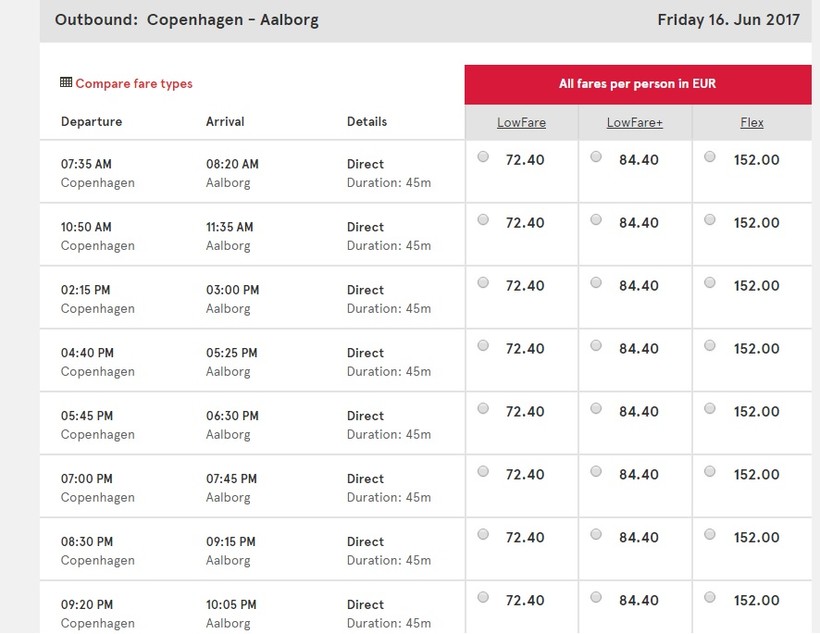
Task: Click the Direct details of 05:45 PM flight
Action: (x=365, y=416)
